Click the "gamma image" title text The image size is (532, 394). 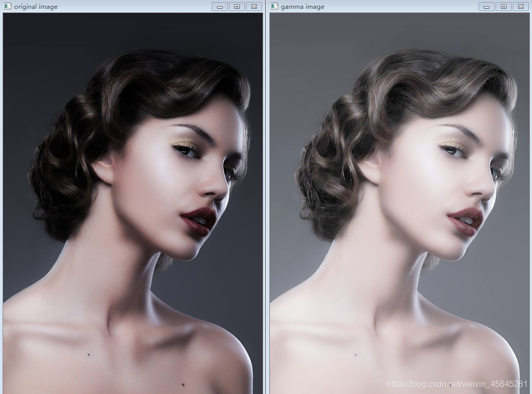[302, 7]
